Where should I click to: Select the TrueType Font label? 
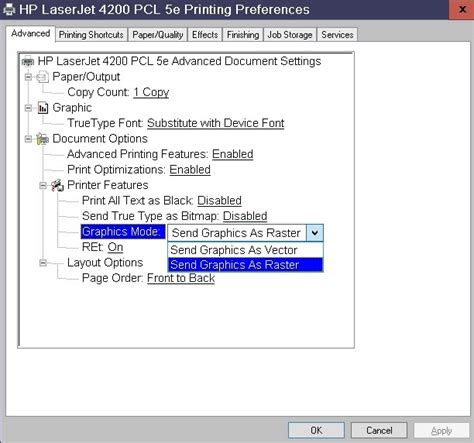(x=106, y=123)
